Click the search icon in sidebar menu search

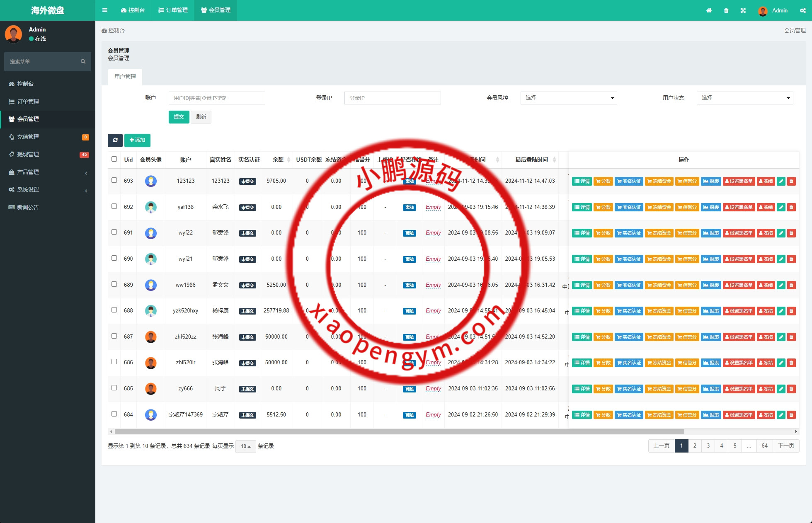click(83, 61)
